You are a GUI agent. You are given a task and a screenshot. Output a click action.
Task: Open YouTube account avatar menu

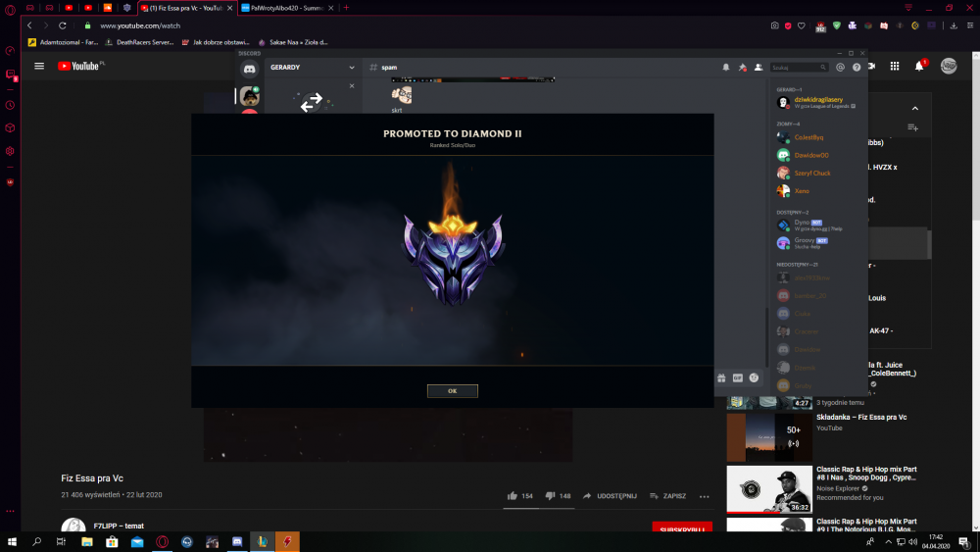949,66
